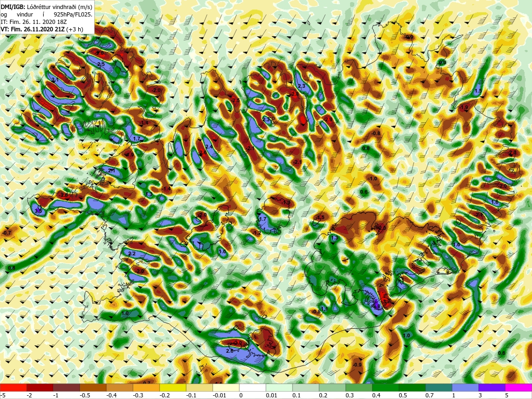
Task: Click the 'IT: Fim. 26. 11. 2020 18Z' line
Action: 33,22
